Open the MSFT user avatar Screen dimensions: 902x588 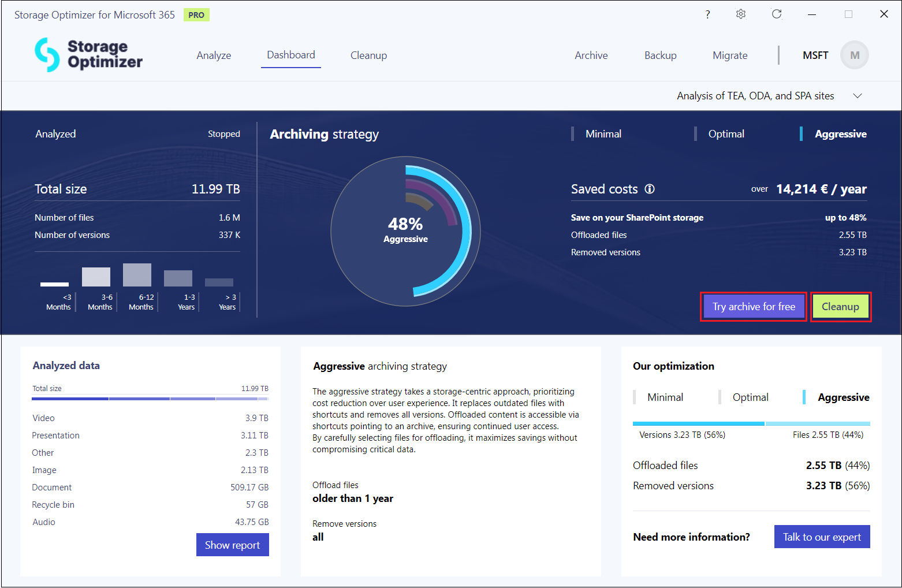pos(854,55)
